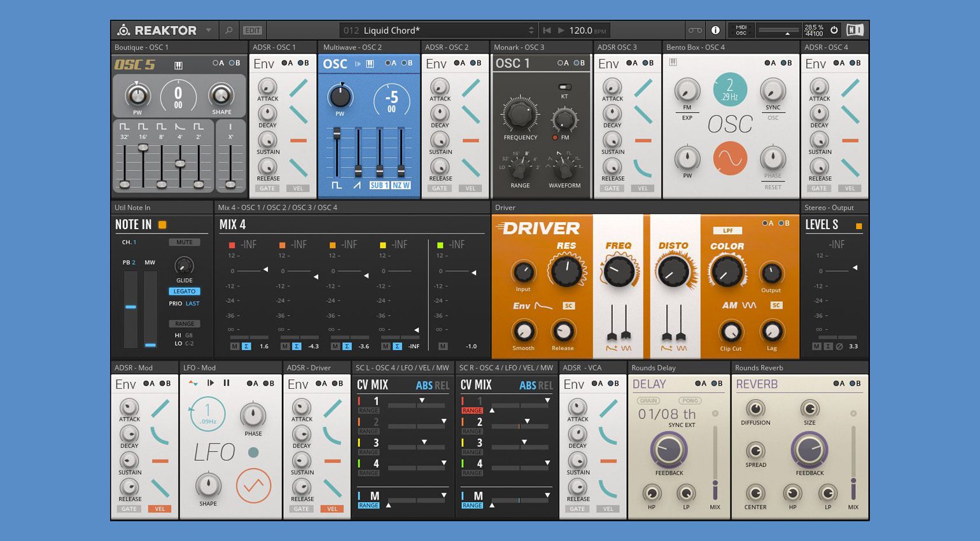Click the power icon in top bar
The height and width of the screenshot is (541, 980).
[834, 30]
